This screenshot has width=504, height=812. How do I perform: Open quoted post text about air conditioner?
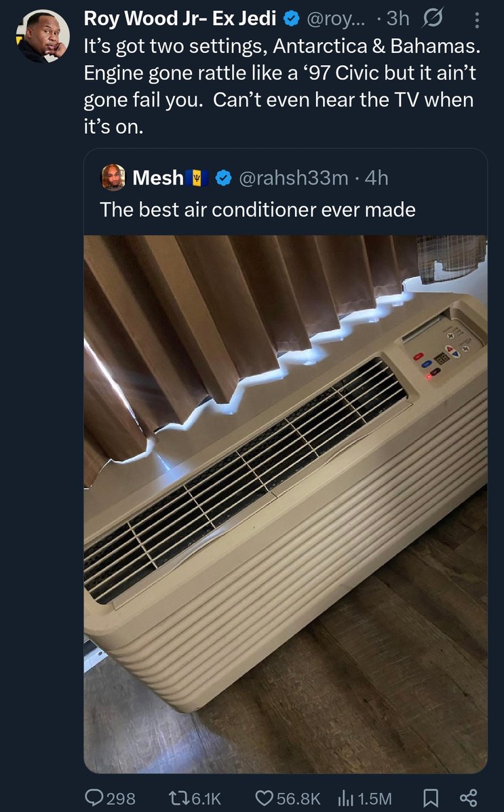tap(258, 210)
